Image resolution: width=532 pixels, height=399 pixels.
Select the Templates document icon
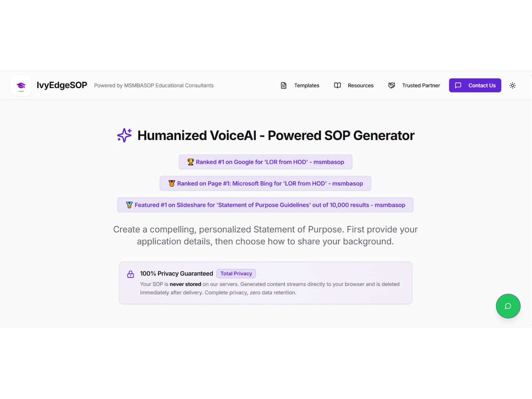point(284,85)
